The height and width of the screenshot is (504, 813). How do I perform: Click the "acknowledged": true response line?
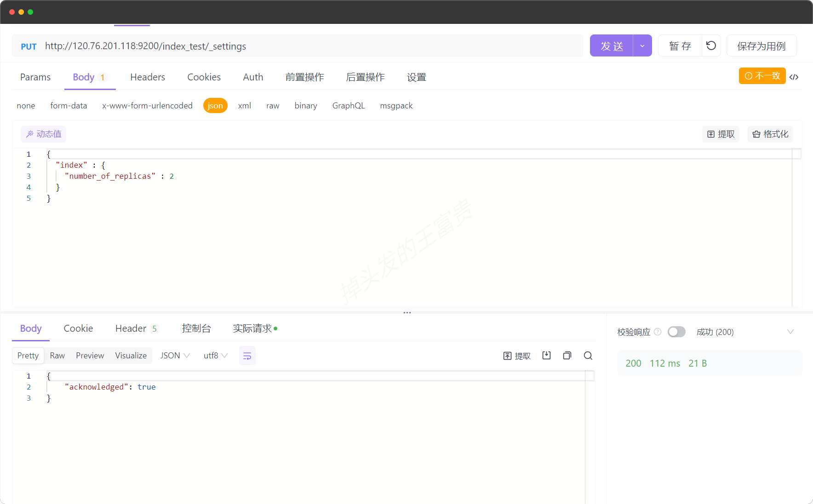click(x=110, y=387)
